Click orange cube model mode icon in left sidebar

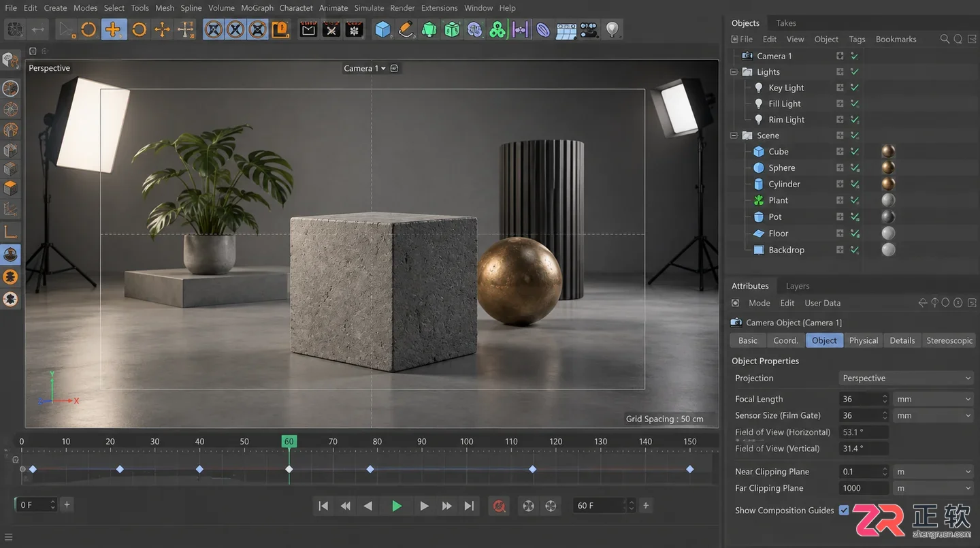tap(10, 188)
